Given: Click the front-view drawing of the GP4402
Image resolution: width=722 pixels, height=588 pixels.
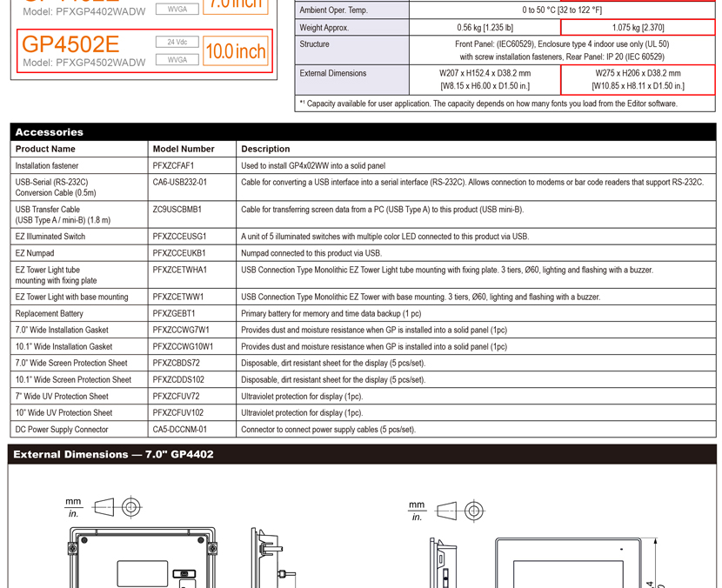Looking at the screenshot, I should (x=568, y=563).
